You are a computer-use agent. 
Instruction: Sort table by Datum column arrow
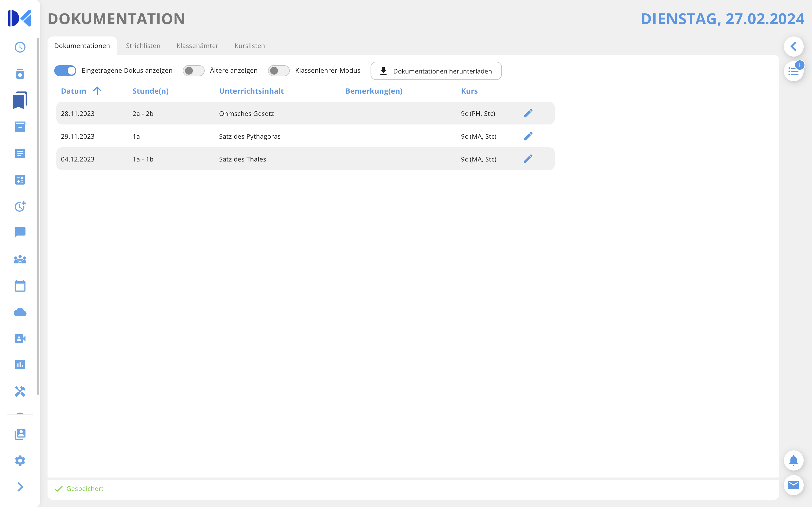tap(97, 91)
